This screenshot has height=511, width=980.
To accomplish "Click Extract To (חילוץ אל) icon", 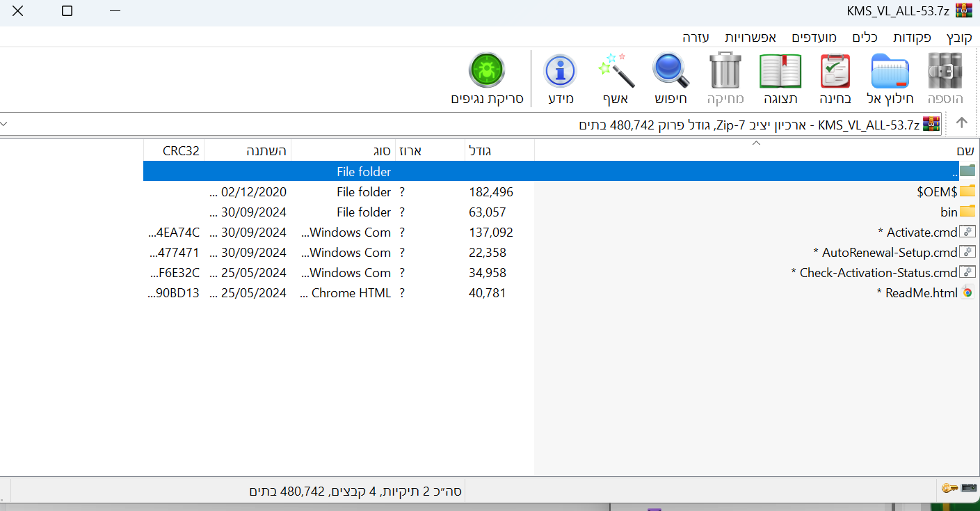I will 890,70.
